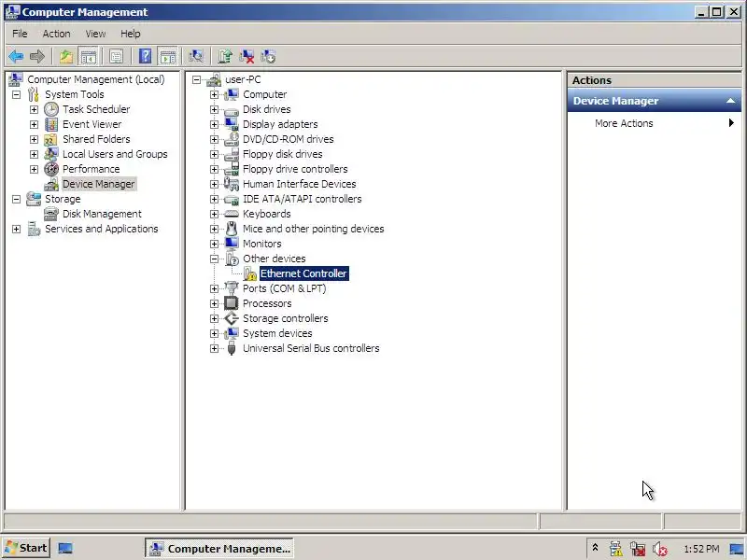Expand the Event Viewer node
The height and width of the screenshot is (560, 747).
click(x=34, y=124)
